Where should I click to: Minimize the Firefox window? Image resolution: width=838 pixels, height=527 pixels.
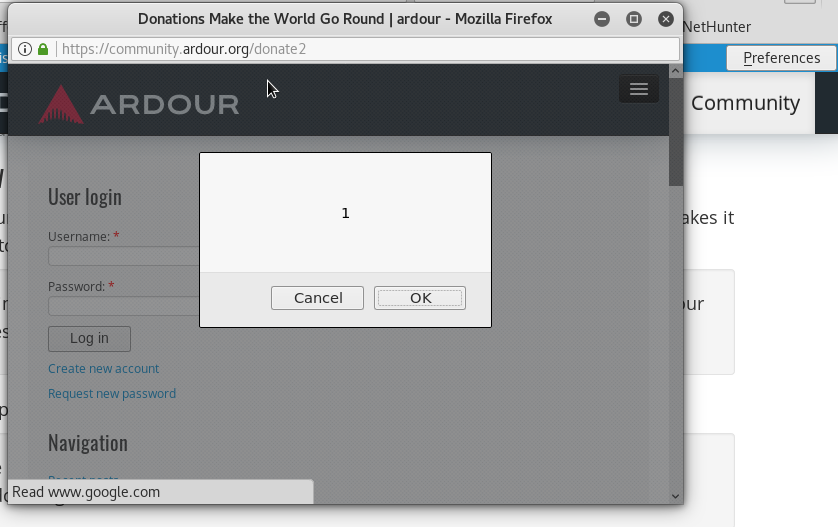click(602, 19)
